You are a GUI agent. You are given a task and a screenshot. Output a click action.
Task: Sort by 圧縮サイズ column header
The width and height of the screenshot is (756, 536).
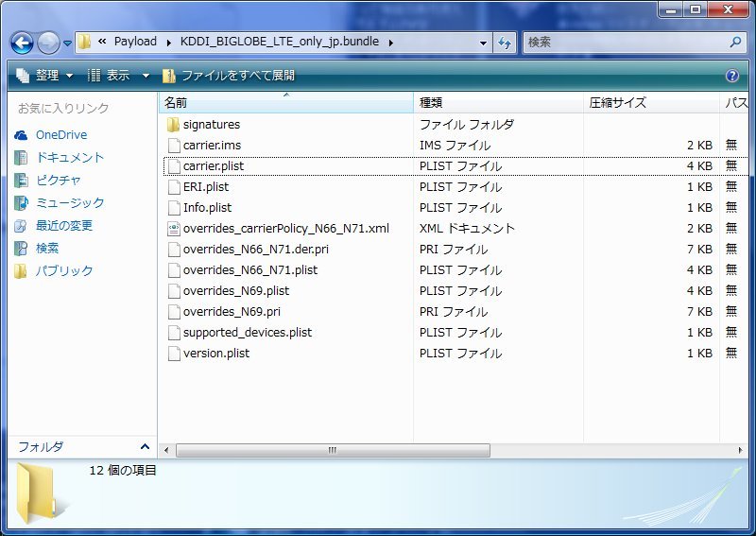click(x=617, y=102)
